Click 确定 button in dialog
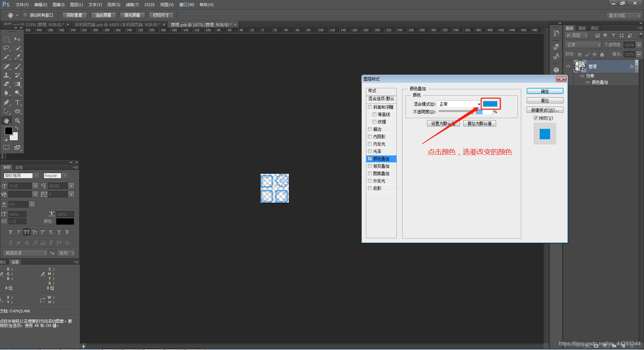644x350 pixels. coord(545,91)
